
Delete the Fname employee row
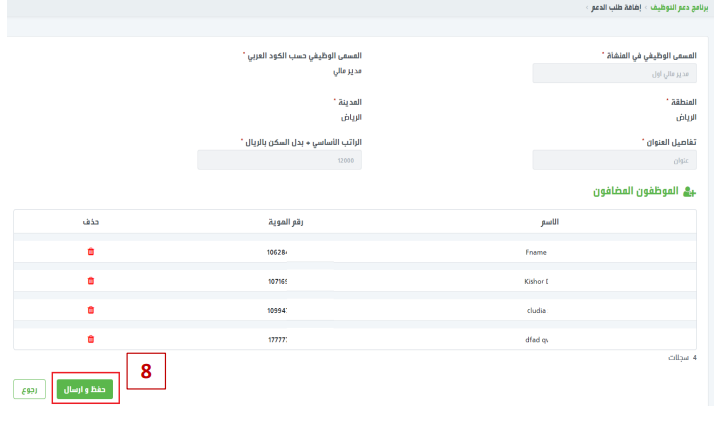point(91,253)
